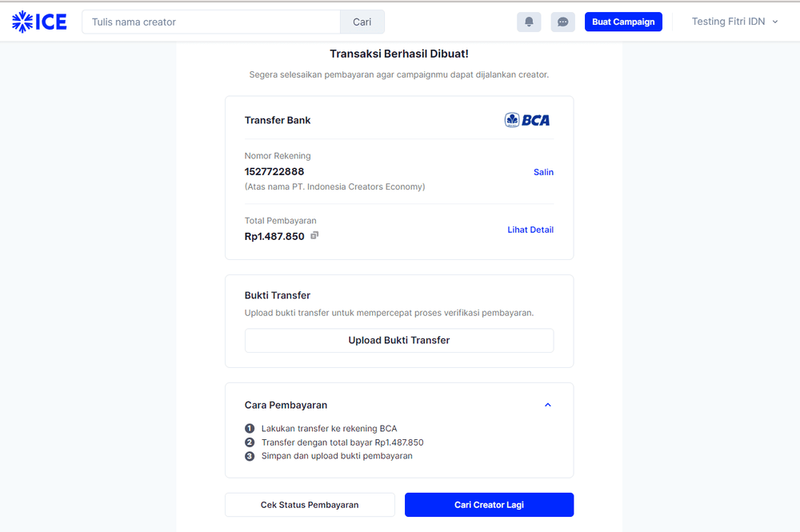Click the Cari Creator Lagi button
This screenshot has height=532, width=800.
[x=489, y=505]
